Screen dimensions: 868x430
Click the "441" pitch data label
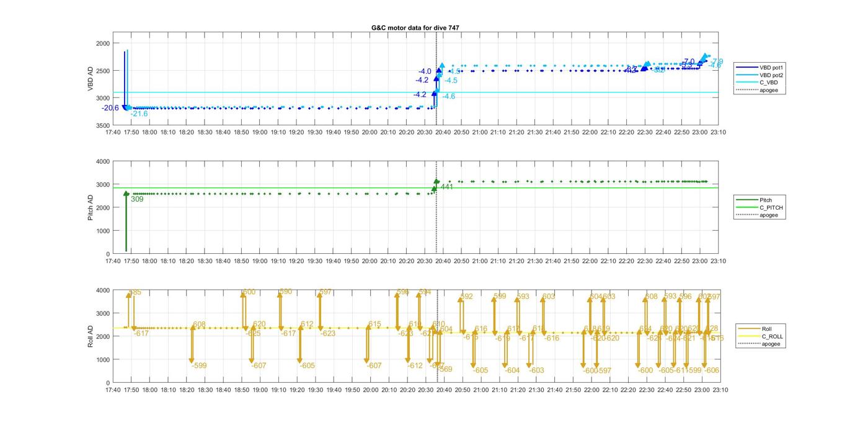tap(446, 187)
